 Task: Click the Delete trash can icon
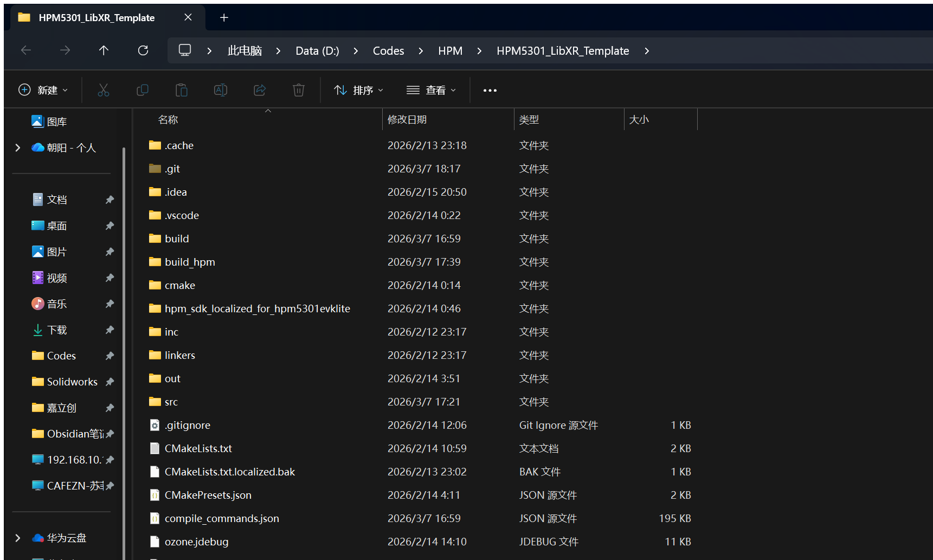point(299,90)
